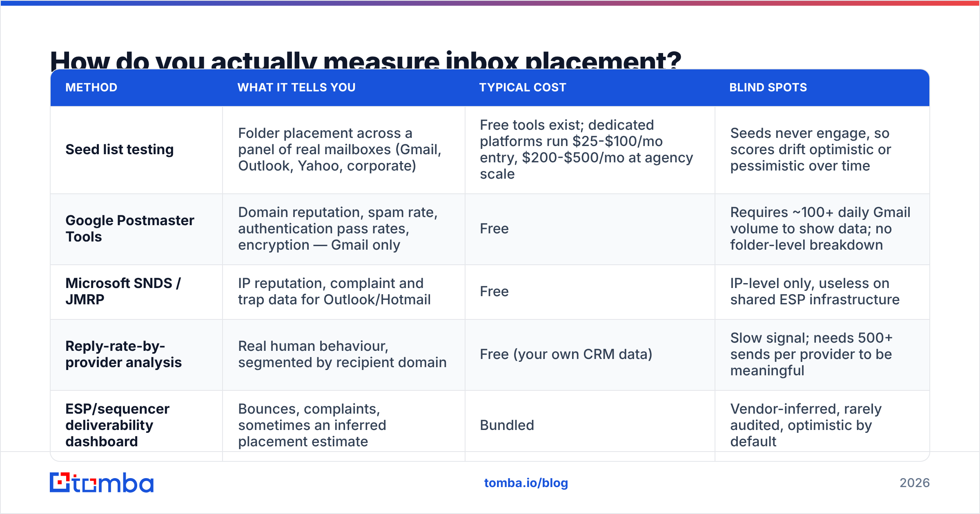Click the domain reputation, spam rate description
Viewport: 980px width, 514px height.
338,228
